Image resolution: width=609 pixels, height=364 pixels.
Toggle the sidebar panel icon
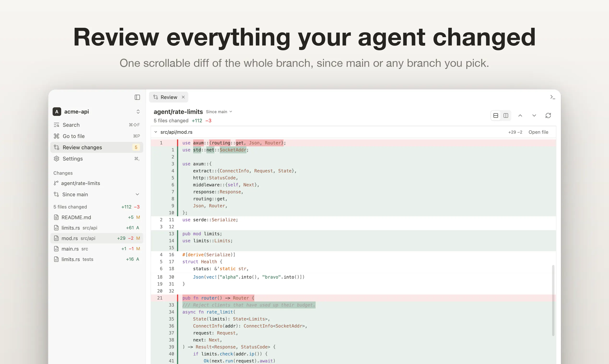137,97
